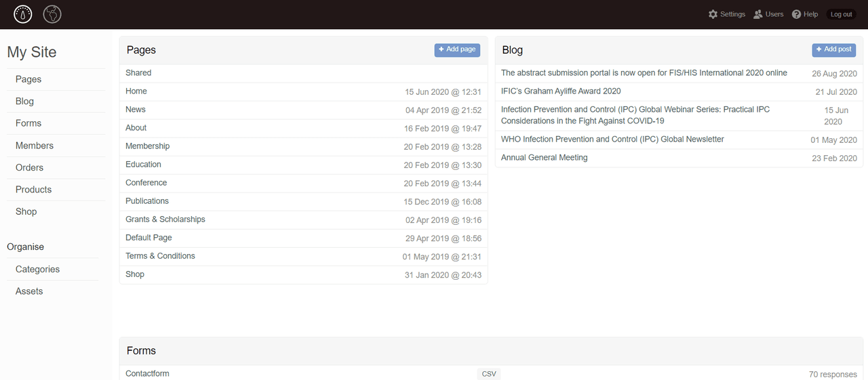This screenshot has width=868, height=380.
Task: Select Members in the sidebar
Action: (x=35, y=146)
